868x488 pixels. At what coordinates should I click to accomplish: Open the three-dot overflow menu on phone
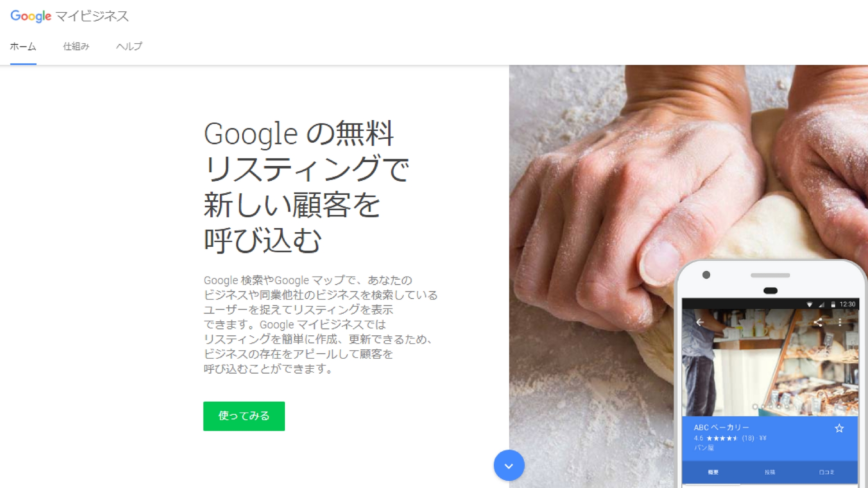(840, 322)
